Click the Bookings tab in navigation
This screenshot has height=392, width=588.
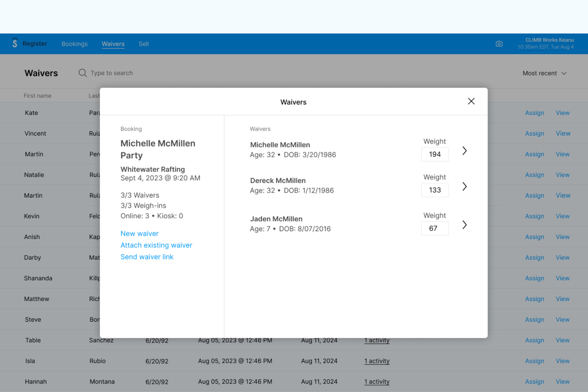(74, 43)
